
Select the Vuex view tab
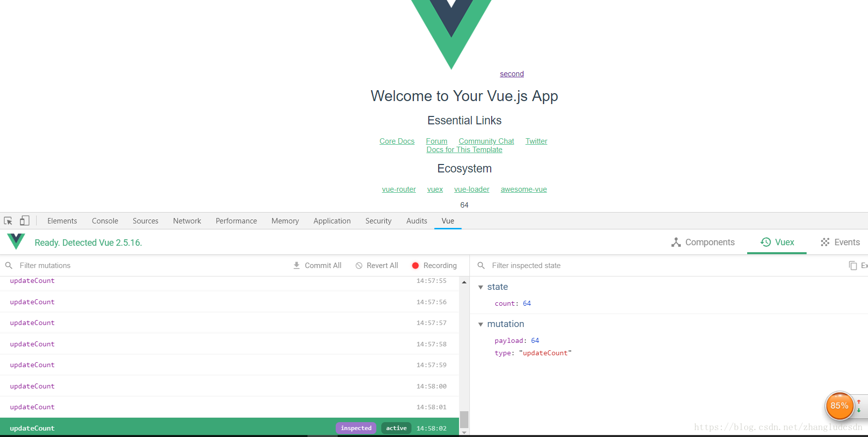pos(777,242)
